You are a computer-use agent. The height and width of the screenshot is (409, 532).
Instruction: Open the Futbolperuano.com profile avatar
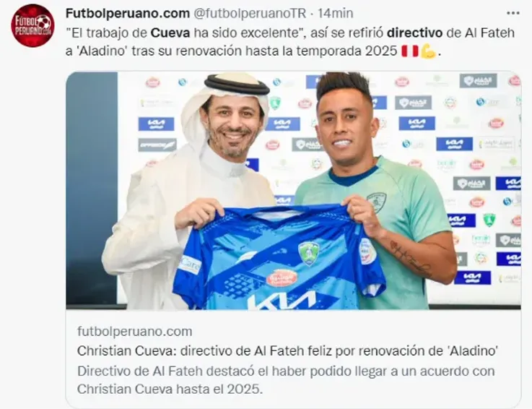pyautogui.click(x=32, y=26)
